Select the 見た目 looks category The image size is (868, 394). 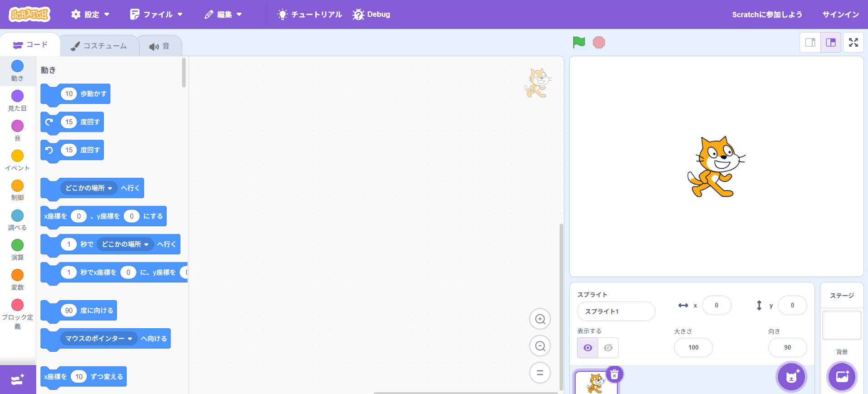[x=17, y=101]
